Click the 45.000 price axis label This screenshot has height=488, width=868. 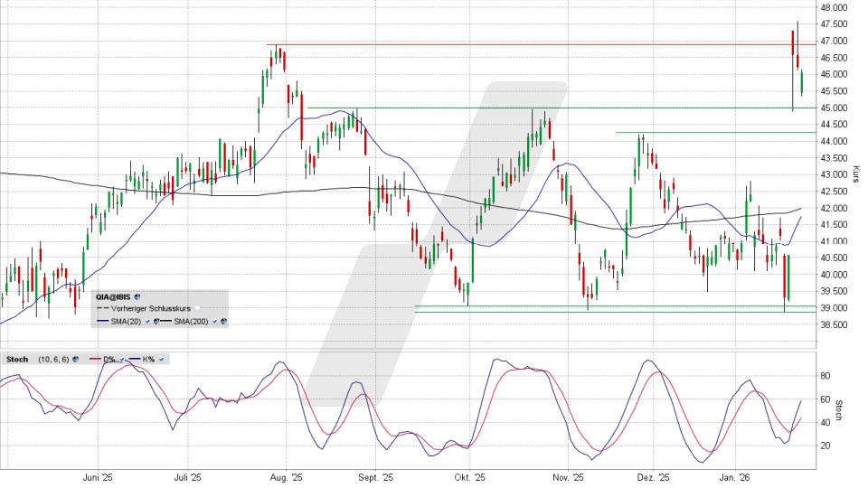[834, 108]
